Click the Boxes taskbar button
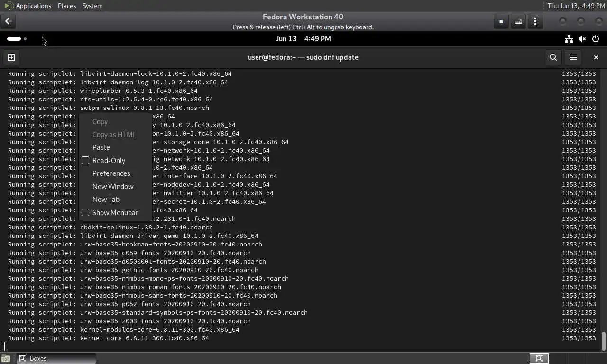The width and height of the screenshot is (607, 364). (56, 358)
